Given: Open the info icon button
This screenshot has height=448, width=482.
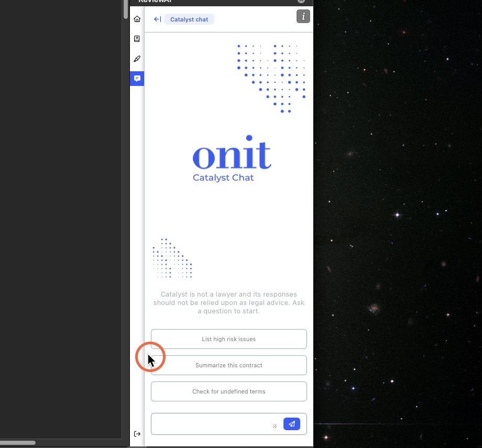Looking at the screenshot, I should (x=303, y=16).
